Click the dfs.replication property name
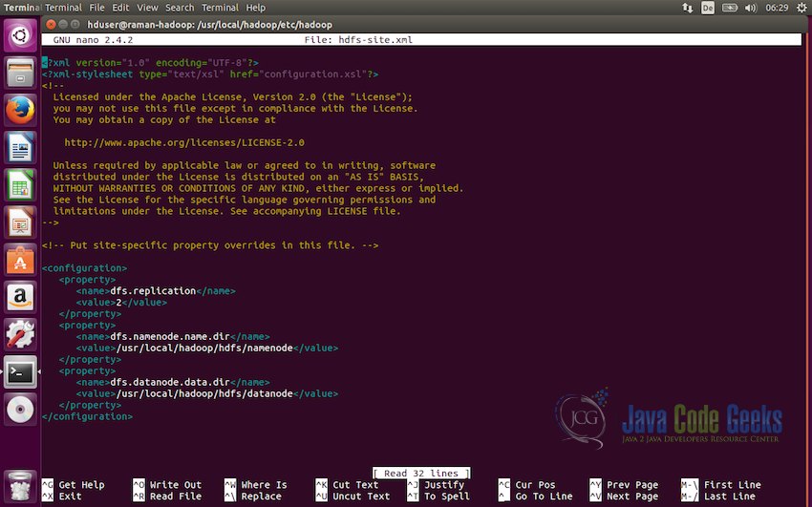 153,291
